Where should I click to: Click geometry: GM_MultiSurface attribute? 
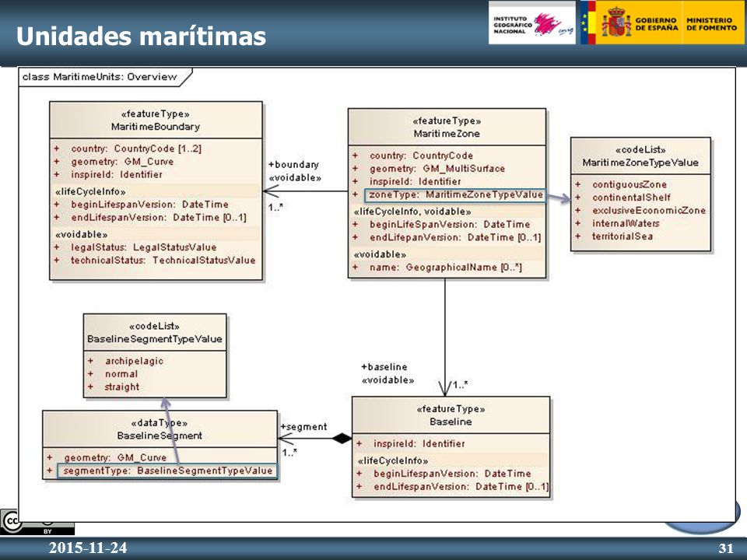tap(437, 168)
